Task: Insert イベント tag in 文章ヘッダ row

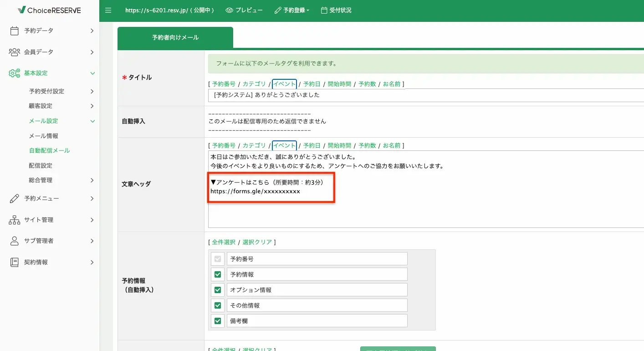Action: coord(284,145)
